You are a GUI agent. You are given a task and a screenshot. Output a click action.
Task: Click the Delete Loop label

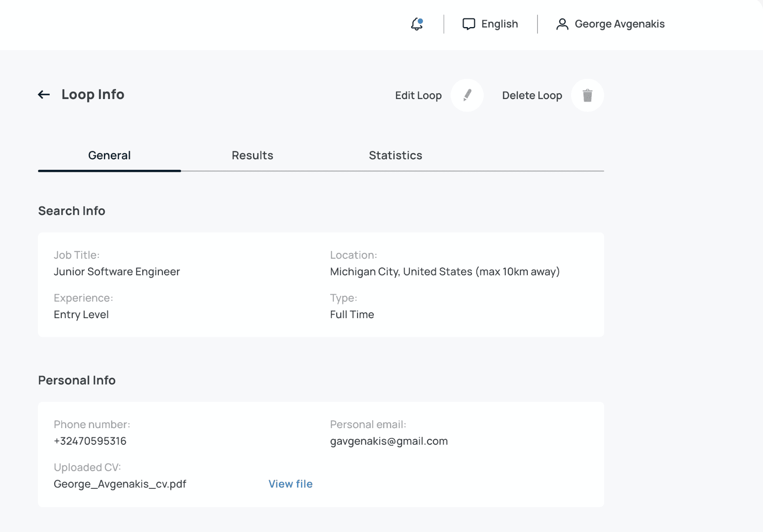tap(532, 95)
